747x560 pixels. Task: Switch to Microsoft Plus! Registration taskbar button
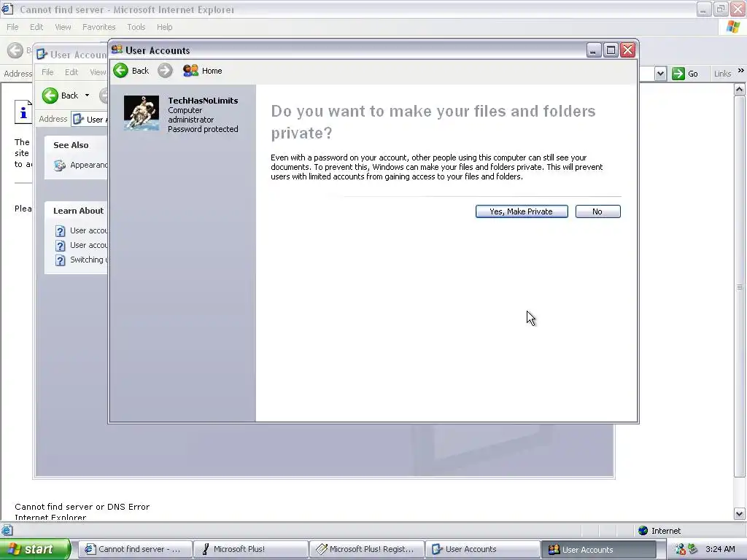coord(367,549)
